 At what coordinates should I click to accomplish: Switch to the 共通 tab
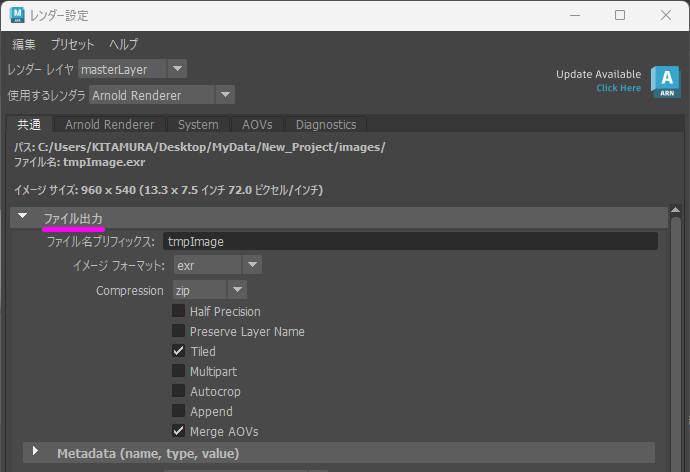click(29, 124)
